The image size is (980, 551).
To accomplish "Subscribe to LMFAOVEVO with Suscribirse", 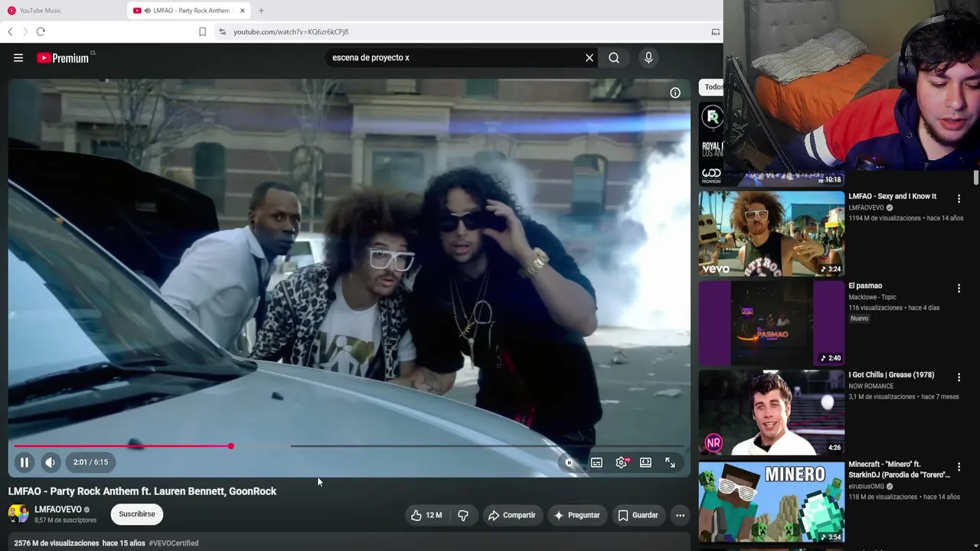I will click(x=137, y=514).
